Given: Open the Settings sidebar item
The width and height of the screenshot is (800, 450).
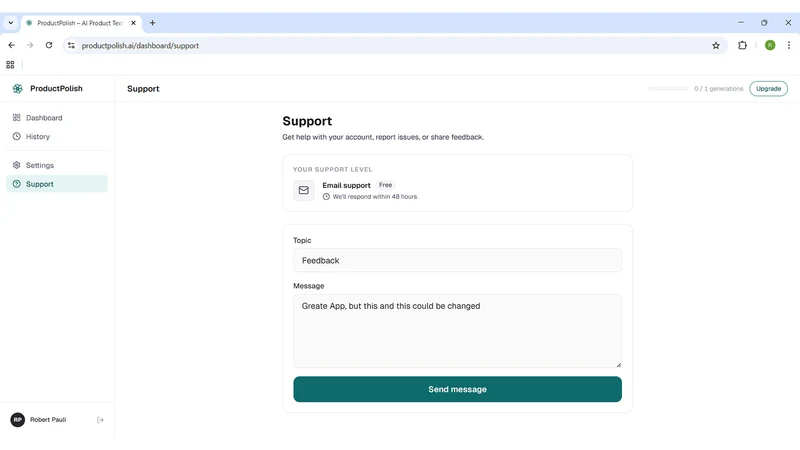Looking at the screenshot, I should click(x=57, y=165).
